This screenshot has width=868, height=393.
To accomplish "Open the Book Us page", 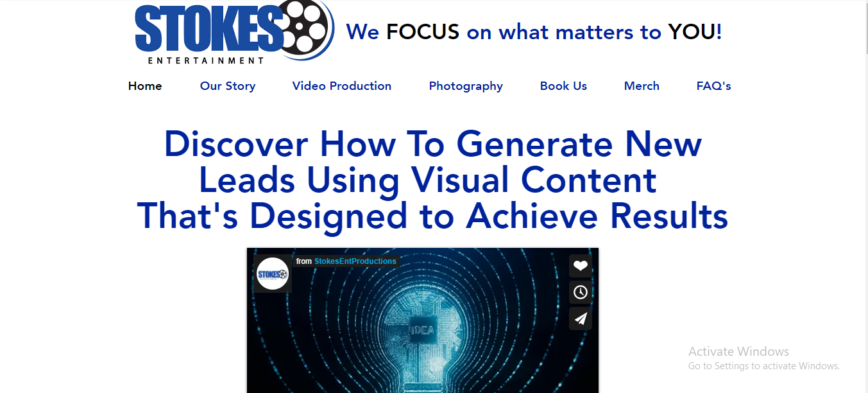I will point(563,86).
